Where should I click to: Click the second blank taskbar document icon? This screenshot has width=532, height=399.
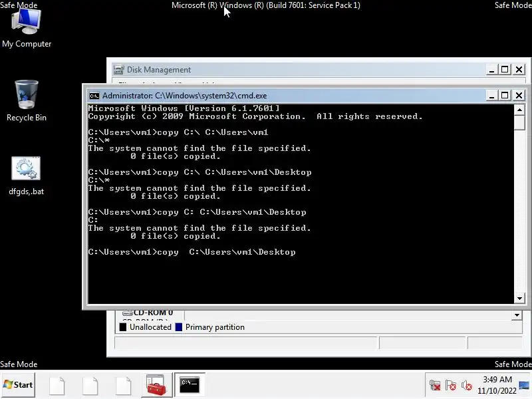[90, 386]
